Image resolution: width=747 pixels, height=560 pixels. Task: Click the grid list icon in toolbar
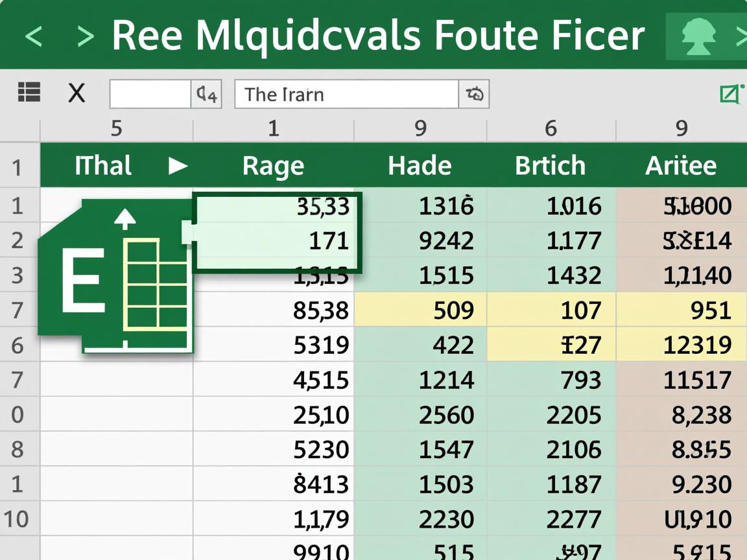pyautogui.click(x=29, y=93)
